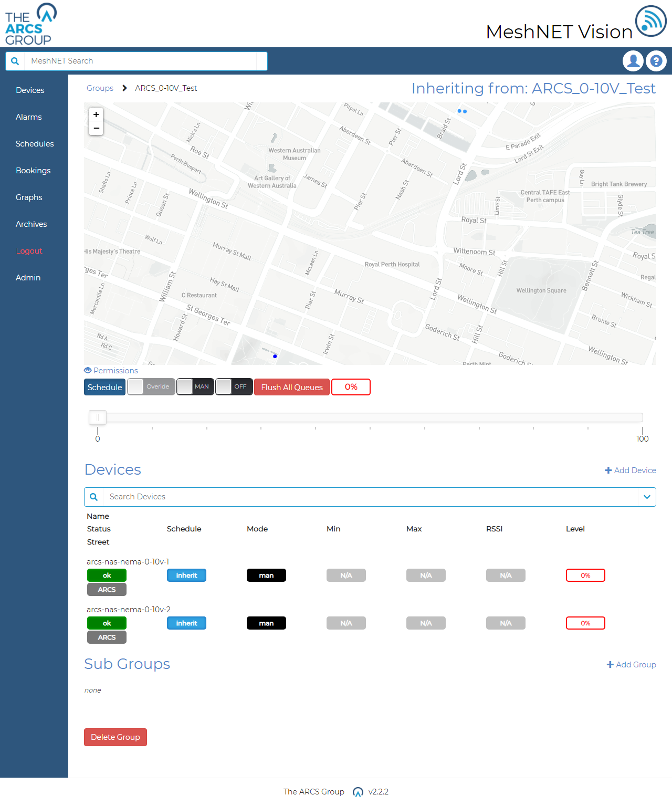Click the ARCS Group logo top left
The height and width of the screenshot is (806, 672).
30,24
